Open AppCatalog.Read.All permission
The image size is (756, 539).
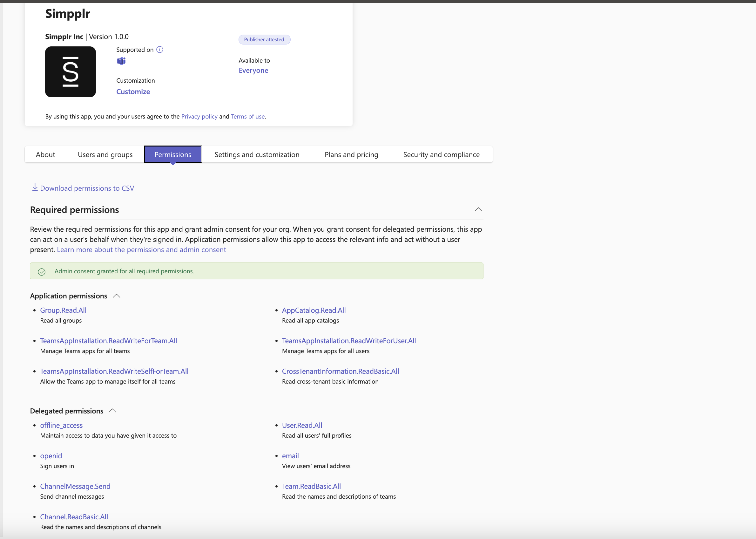tap(314, 310)
